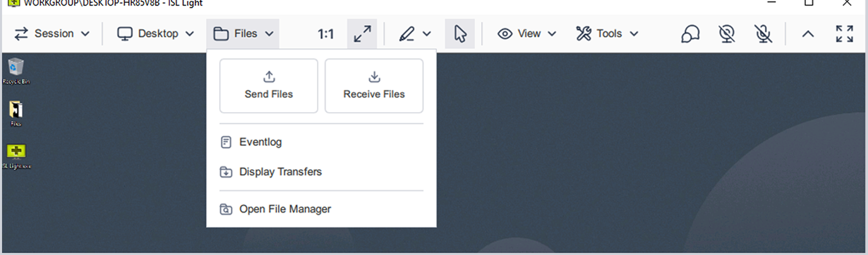The height and width of the screenshot is (255, 868).
Task: Toggle the disabled webcam icon
Action: click(x=727, y=34)
